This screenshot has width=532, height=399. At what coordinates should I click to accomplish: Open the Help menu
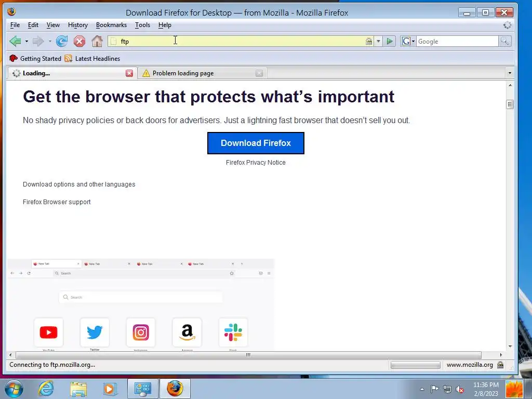[165, 25]
